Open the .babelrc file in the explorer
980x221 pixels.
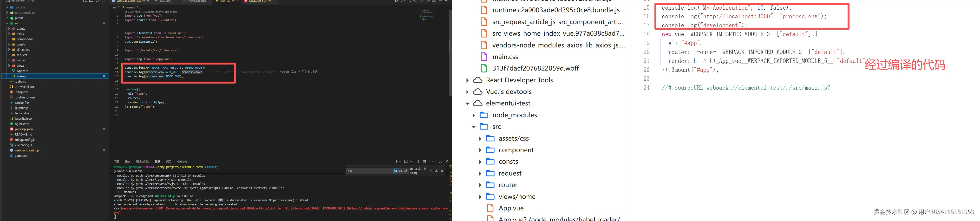[20, 81]
